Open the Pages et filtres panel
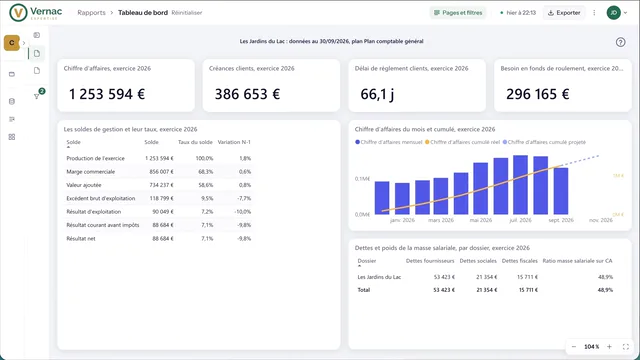Viewport: 640px width, 360px height. [x=458, y=13]
